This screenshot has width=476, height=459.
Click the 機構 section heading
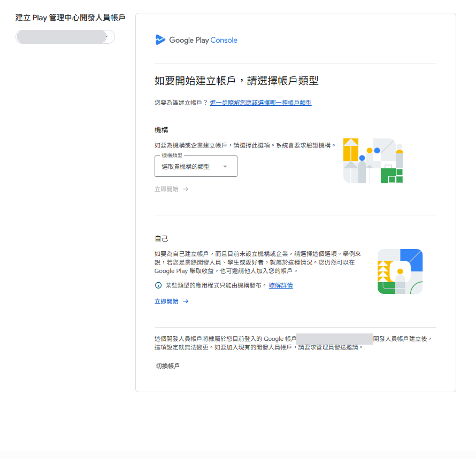click(161, 130)
